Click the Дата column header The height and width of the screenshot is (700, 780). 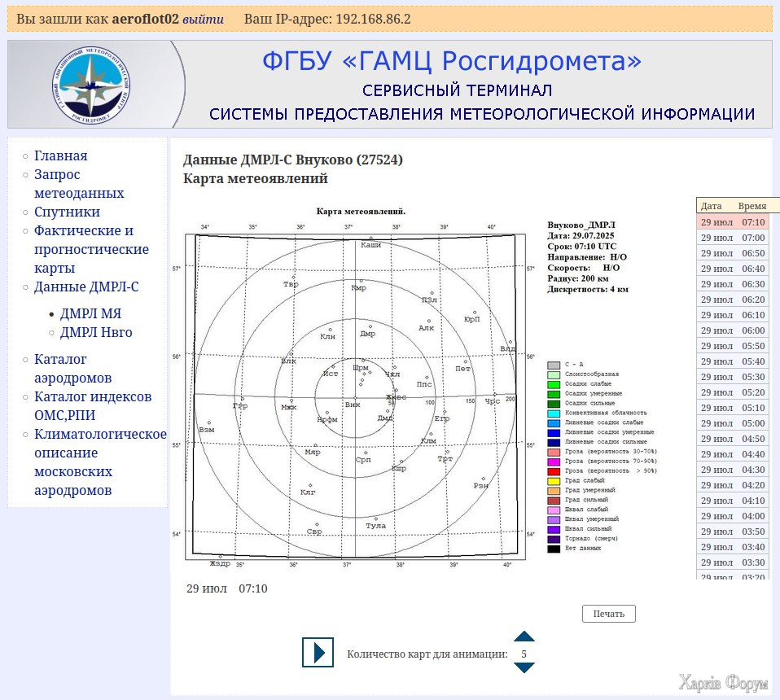[x=711, y=206]
